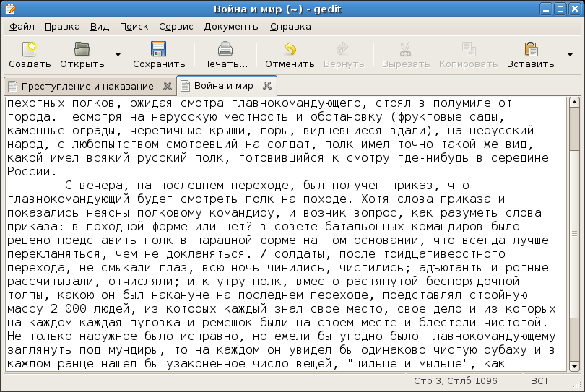Image resolution: width=585 pixels, height=392 pixels.
Task: Expand the recent files arrow beside Открыть
Action: (x=118, y=54)
